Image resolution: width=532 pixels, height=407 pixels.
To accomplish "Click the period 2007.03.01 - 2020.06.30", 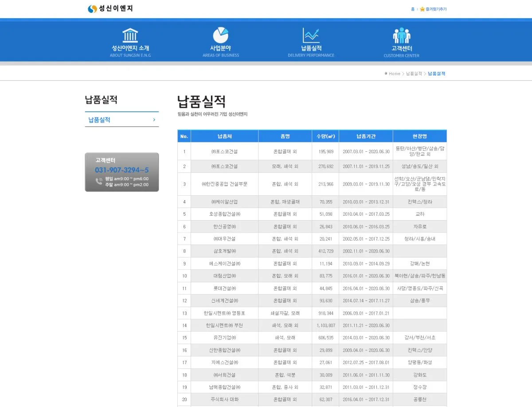I will pos(366,151).
